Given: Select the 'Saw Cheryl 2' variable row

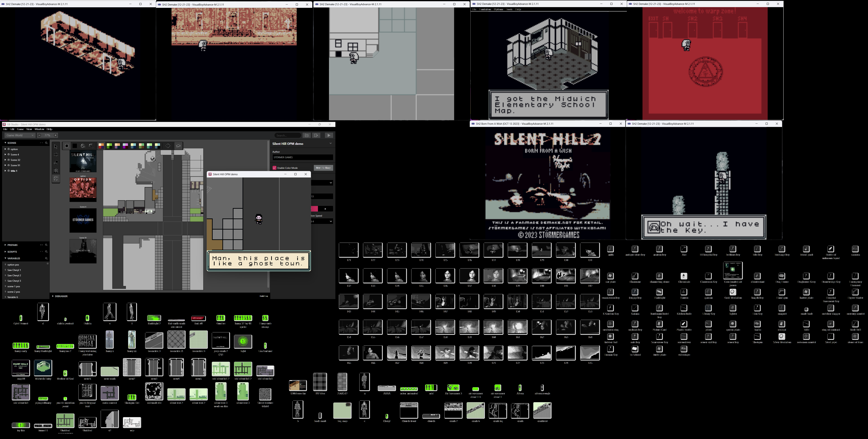Looking at the screenshot, I should (26, 275).
